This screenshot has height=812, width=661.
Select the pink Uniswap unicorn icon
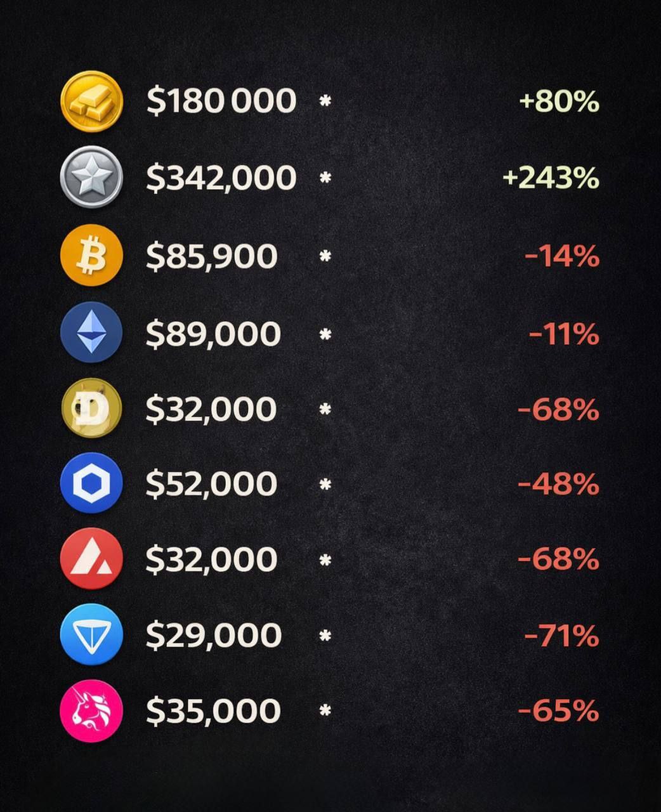[x=91, y=710]
